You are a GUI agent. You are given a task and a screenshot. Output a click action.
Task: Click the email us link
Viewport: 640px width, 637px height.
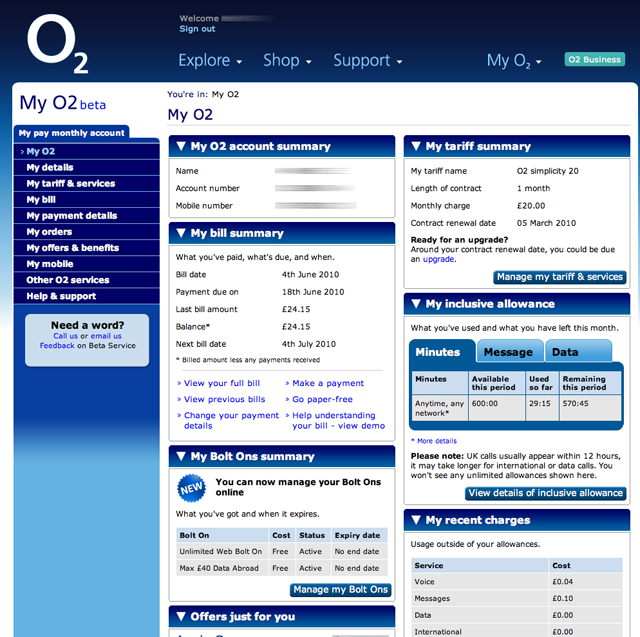[106, 336]
